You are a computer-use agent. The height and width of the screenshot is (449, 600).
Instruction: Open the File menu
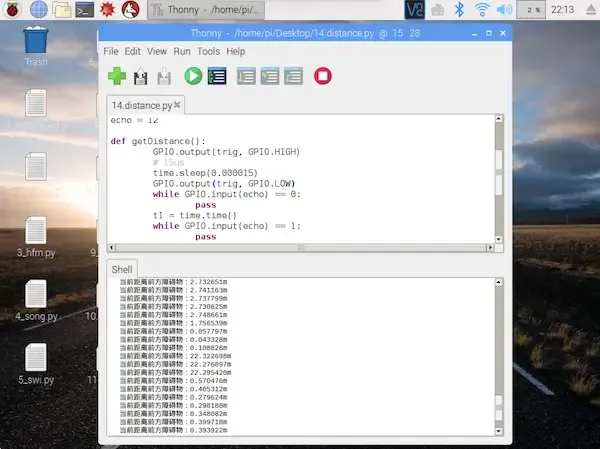[111, 51]
